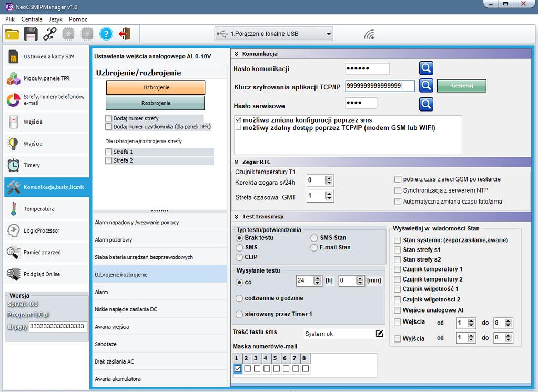Increase the test interval hours stepper

(x=318, y=278)
